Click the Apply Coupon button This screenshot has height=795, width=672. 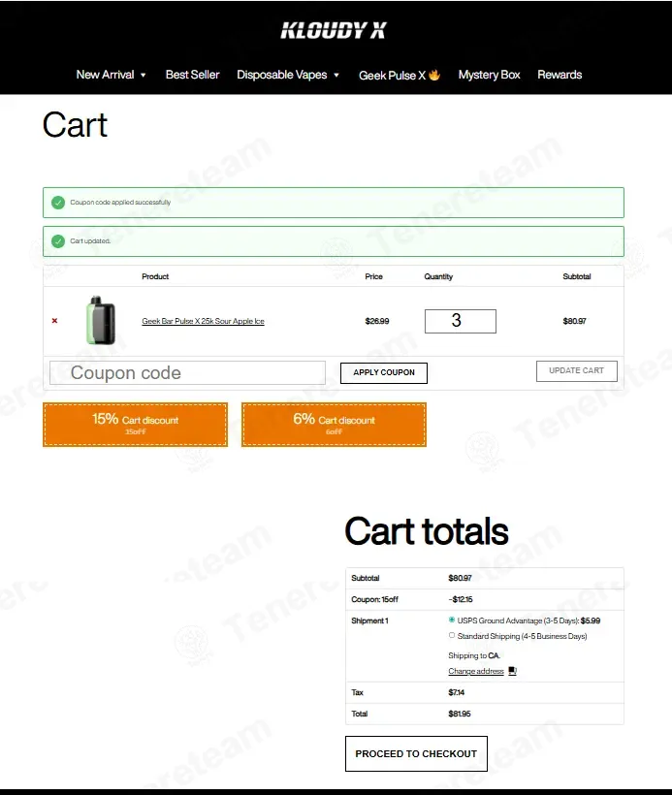384,372
